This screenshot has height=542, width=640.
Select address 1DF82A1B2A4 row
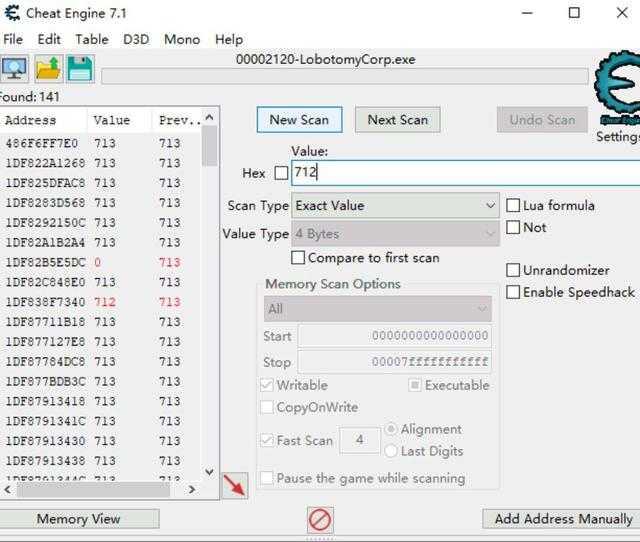[100, 242]
